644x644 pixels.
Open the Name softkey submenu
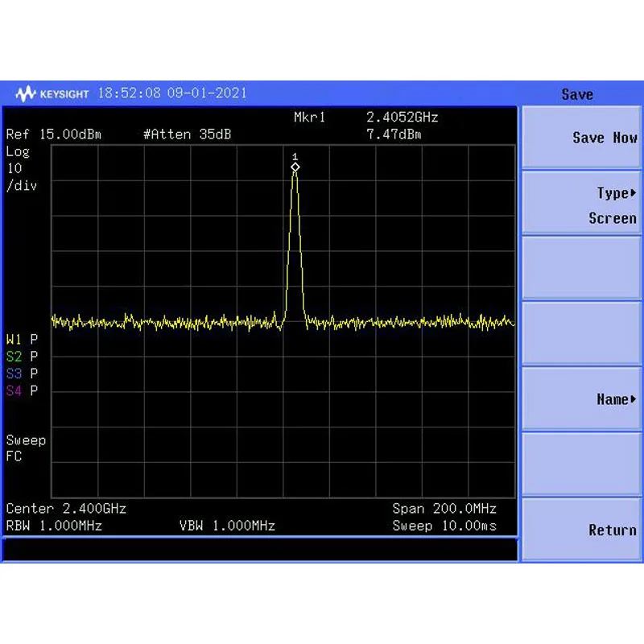point(581,398)
